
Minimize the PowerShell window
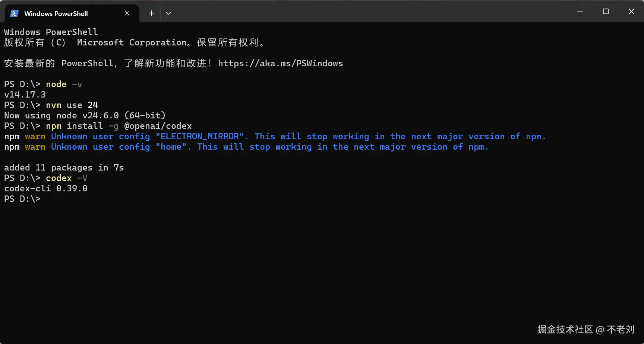pyautogui.click(x=580, y=12)
